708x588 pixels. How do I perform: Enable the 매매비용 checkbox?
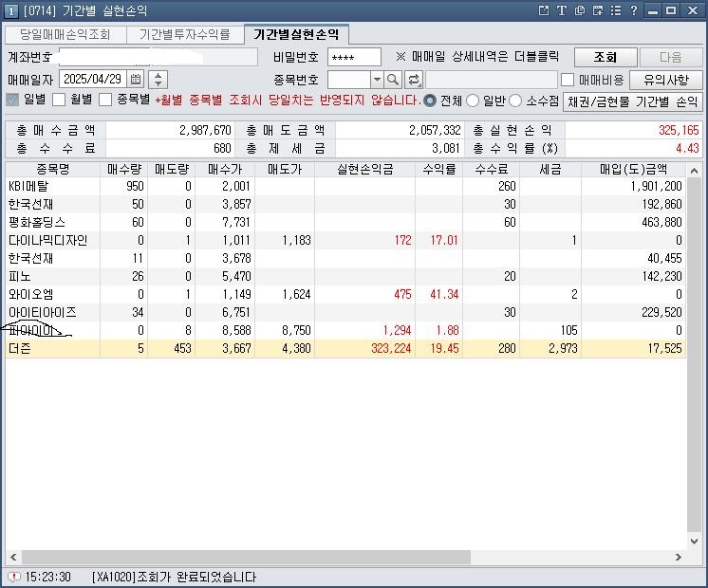[568, 80]
